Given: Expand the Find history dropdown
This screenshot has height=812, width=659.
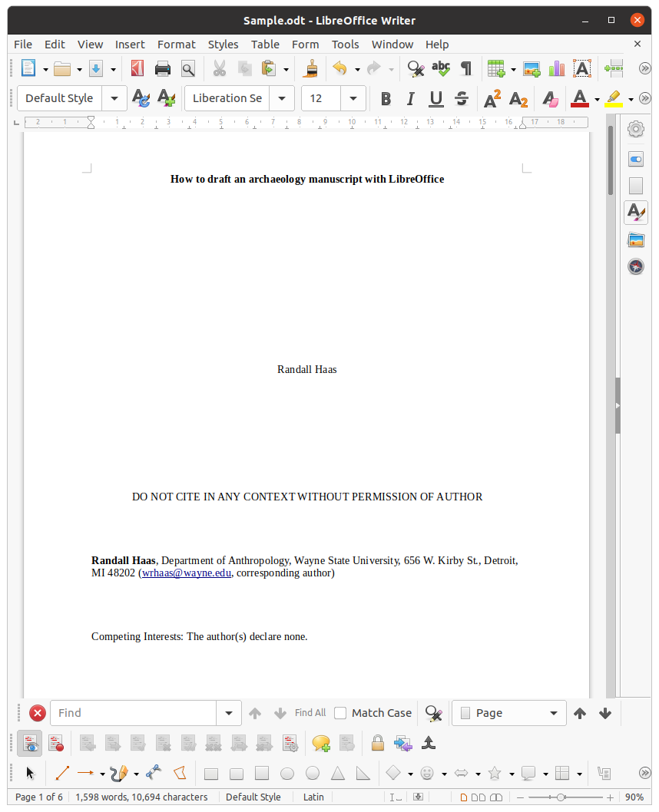Looking at the screenshot, I should pyautogui.click(x=228, y=713).
